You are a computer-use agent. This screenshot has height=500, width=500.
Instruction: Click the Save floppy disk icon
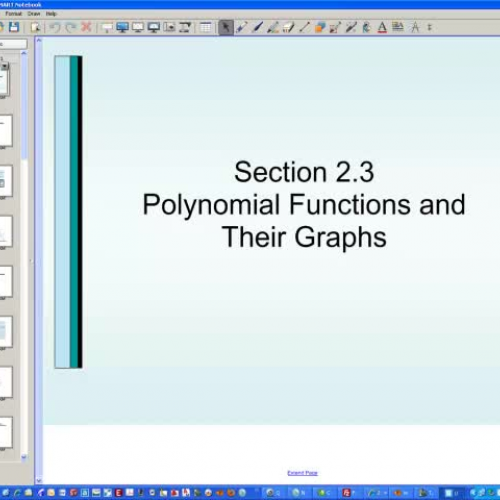pos(14,27)
